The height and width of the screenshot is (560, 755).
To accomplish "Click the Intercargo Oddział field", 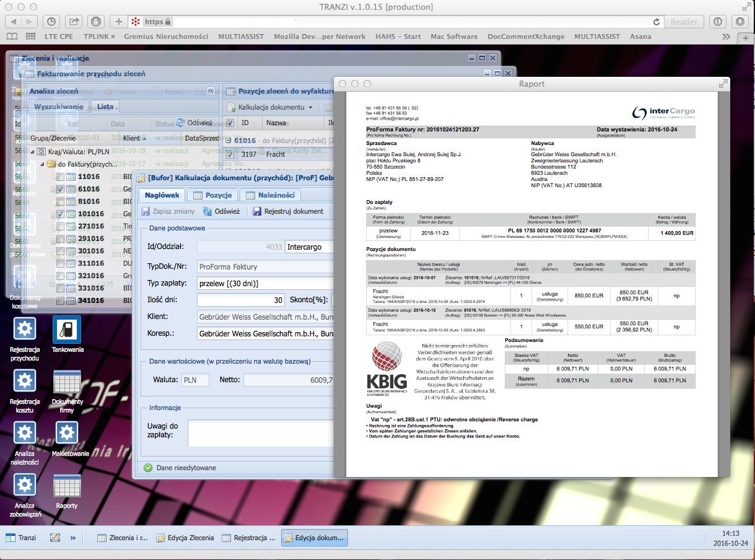I will point(310,247).
